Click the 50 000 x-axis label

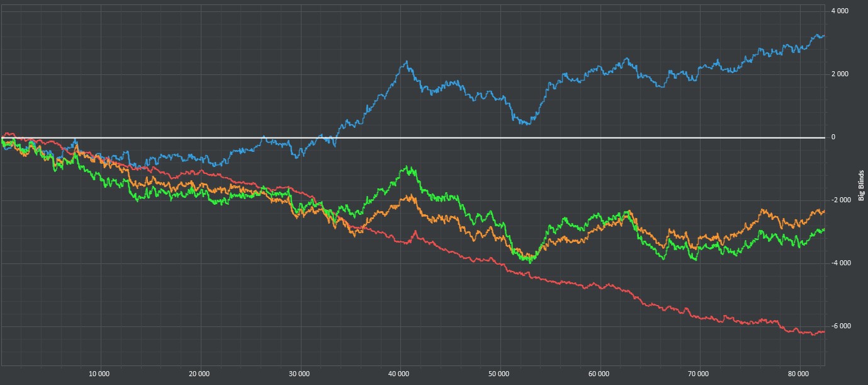(499, 373)
